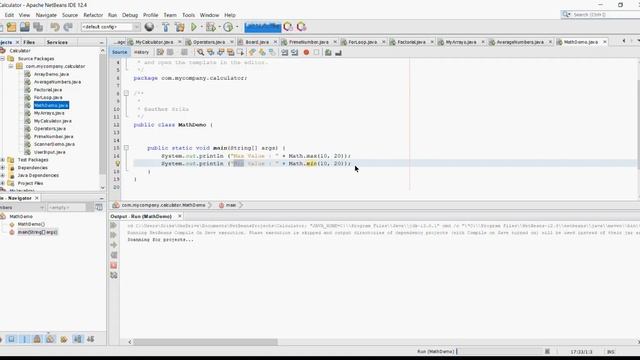Click the Stop Macro Recording square icon

pos(316,52)
